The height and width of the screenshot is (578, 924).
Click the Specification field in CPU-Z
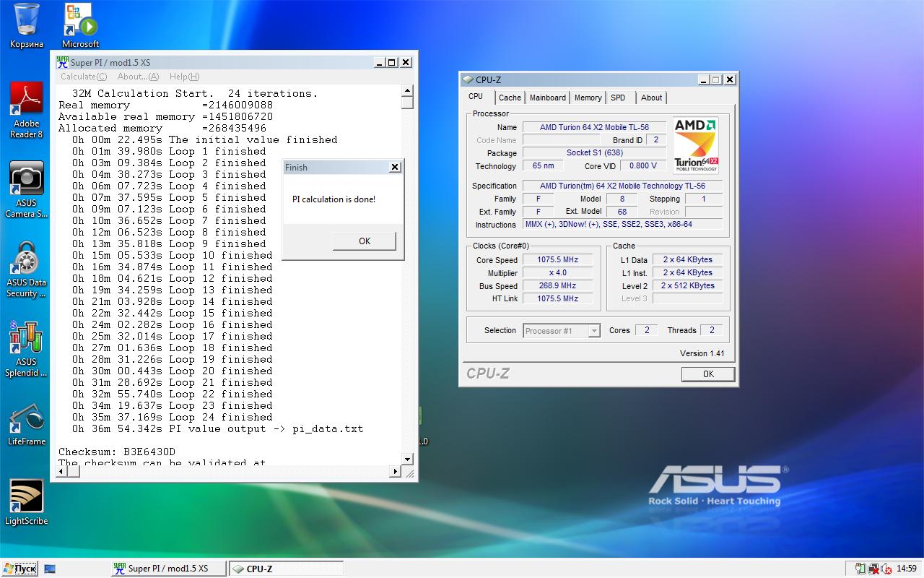pyautogui.click(x=622, y=186)
